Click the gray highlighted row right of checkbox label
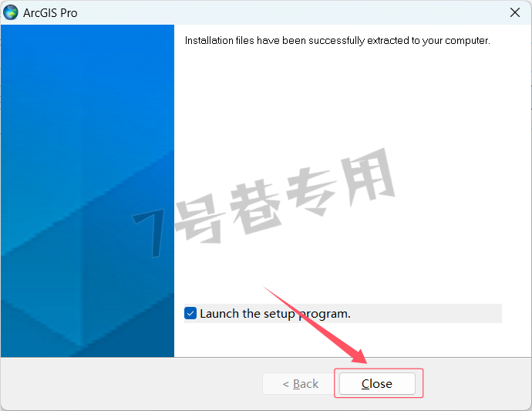The width and height of the screenshot is (532, 411). pos(426,313)
